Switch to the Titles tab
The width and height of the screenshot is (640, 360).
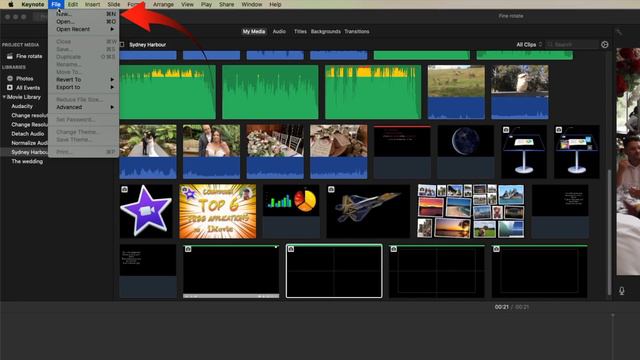click(300, 31)
